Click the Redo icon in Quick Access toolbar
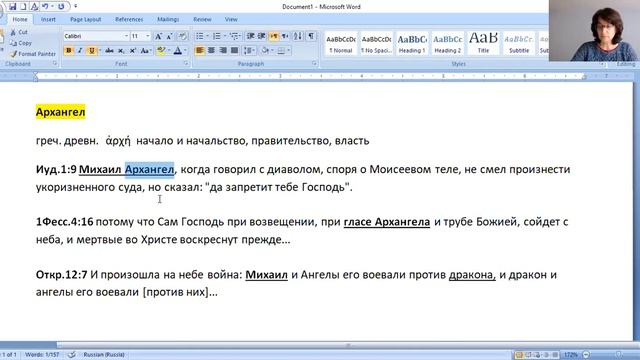640x360 pixels. click(61, 7)
